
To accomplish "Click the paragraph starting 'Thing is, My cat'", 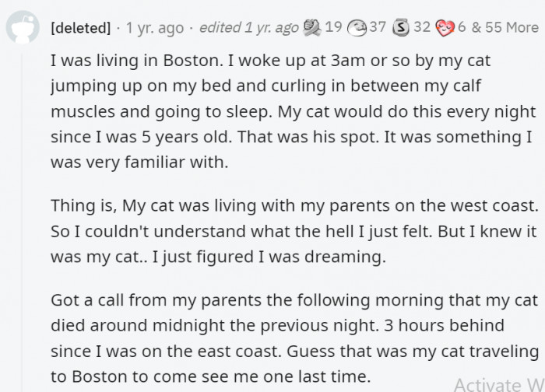I will (x=294, y=231).
